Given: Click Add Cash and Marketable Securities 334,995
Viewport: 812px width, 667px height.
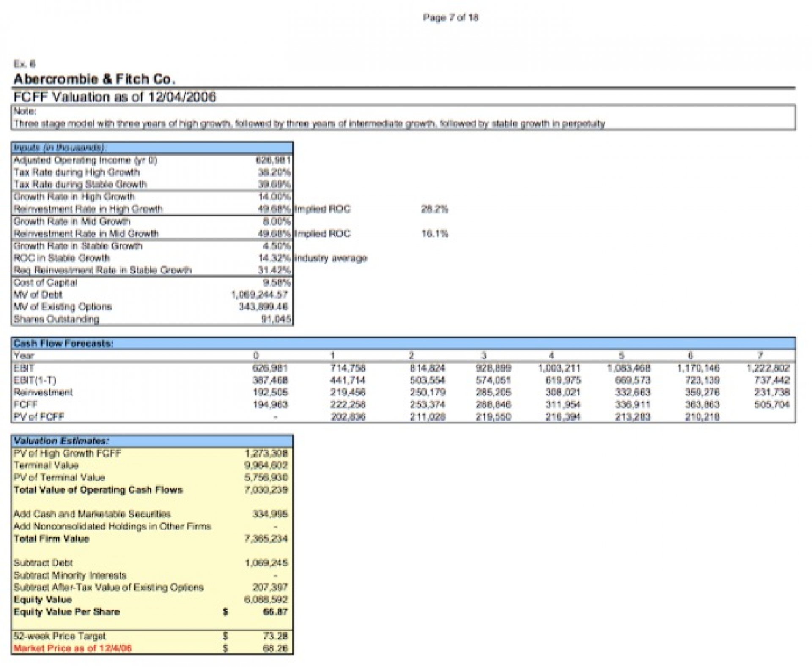Looking at the screenshot, I should (x=270, y=514).
